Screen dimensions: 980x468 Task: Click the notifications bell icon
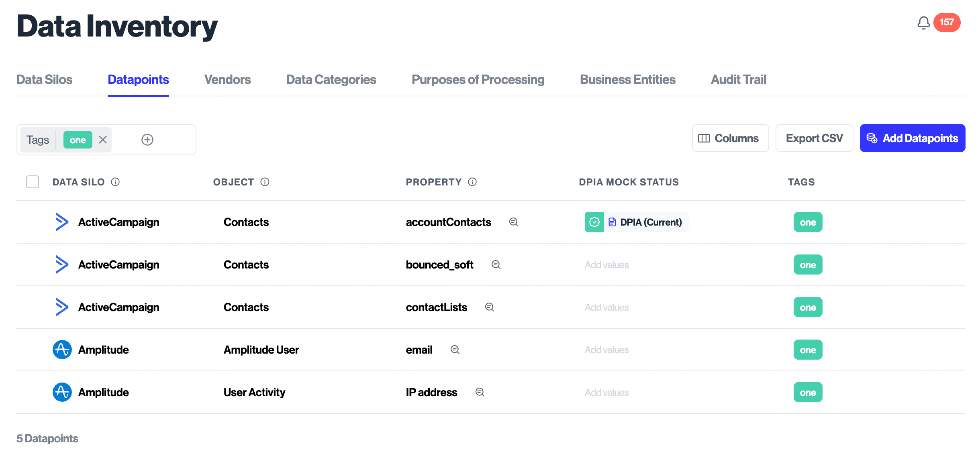coord(923,23)
